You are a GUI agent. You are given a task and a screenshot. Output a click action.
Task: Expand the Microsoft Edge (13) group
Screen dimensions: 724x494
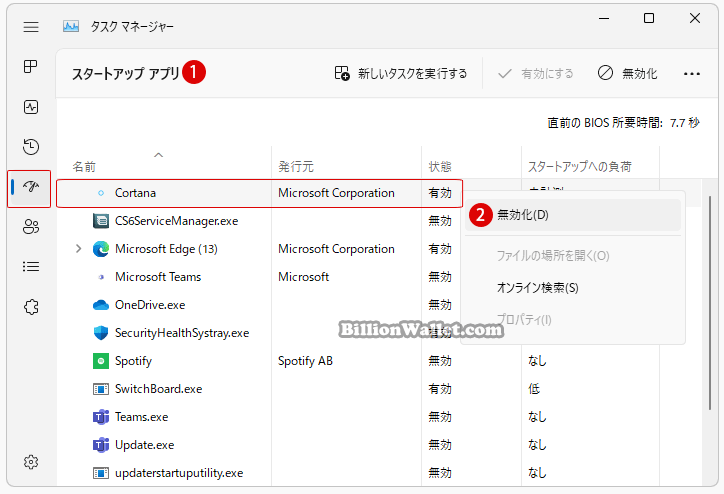[x=78, y=249]
